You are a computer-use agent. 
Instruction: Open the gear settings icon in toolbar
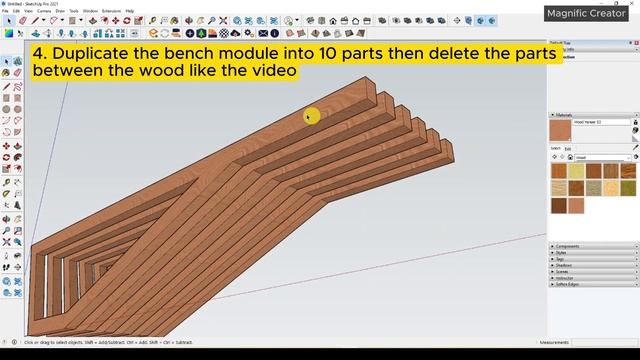pyautogui.click(x=249, y=33)
